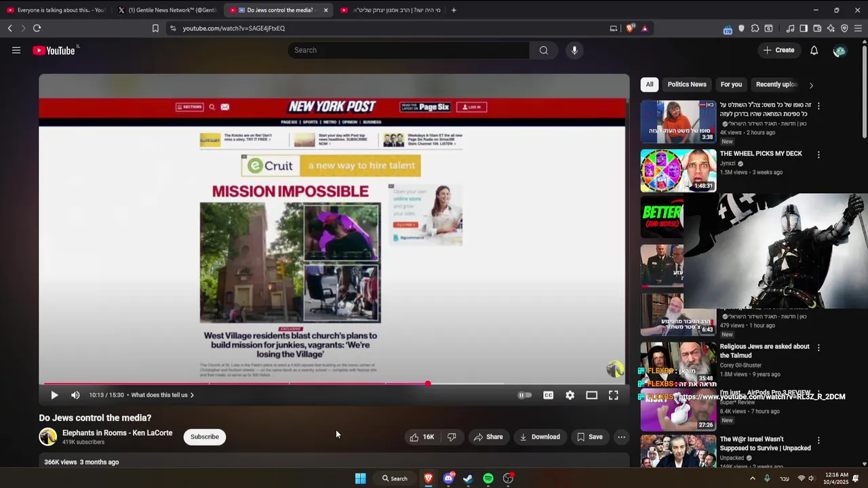Select the 'Politics News' filter chip

[687, 85]
